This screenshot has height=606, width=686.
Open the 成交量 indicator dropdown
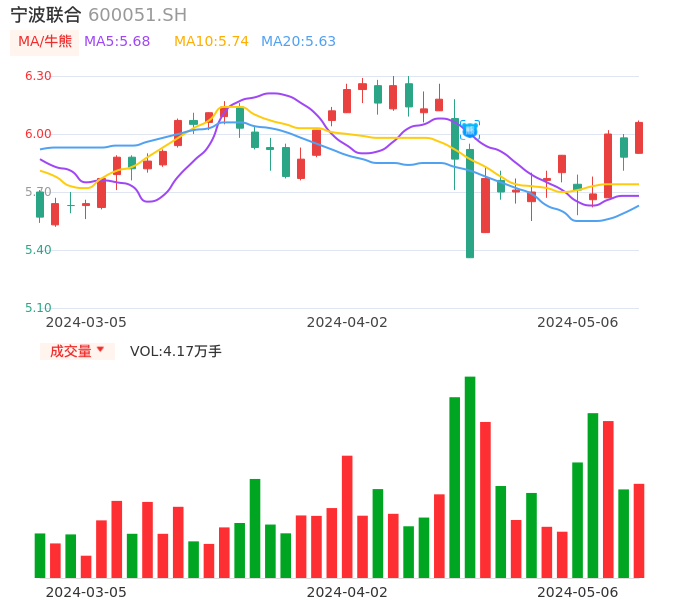point(77,351)
